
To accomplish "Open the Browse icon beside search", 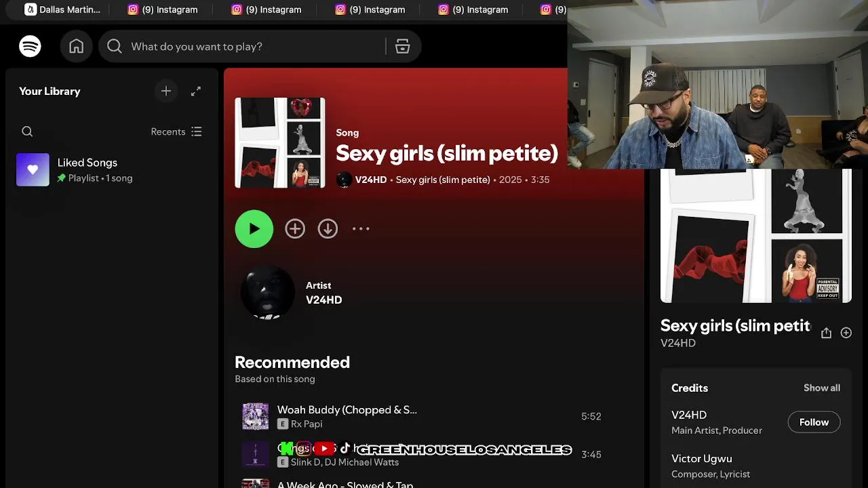I will (403, 46).
